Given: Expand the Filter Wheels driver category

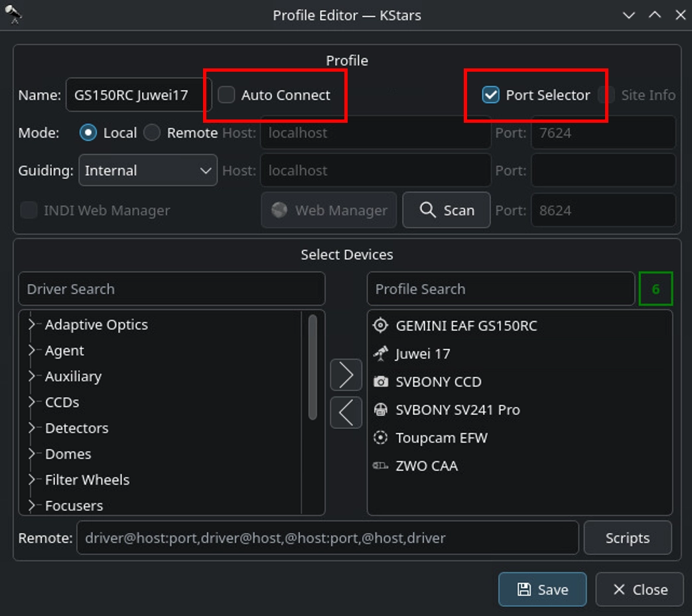Looking at the screenshot, I should [x=31, y=480].
